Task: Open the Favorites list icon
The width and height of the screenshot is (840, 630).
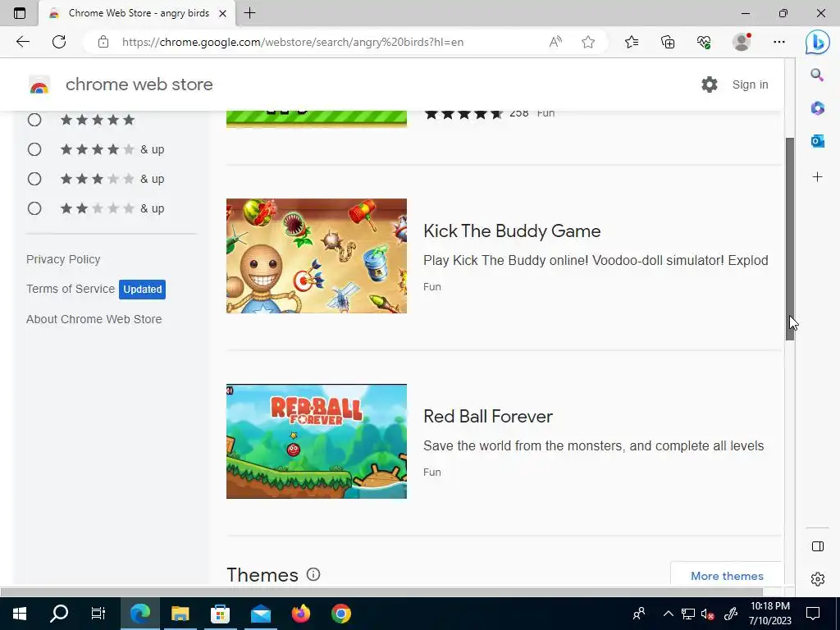Action: pos(632,42)
